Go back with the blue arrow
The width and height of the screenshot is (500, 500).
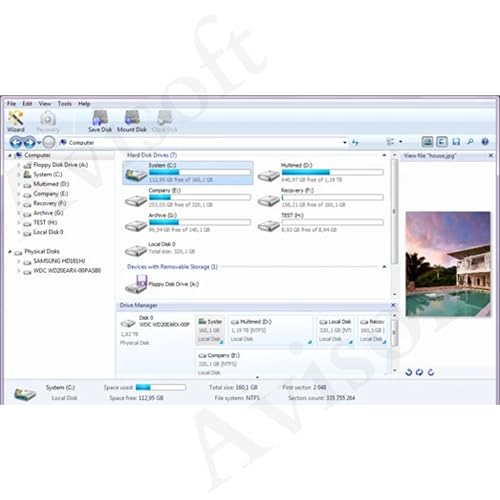click(16, 142)
